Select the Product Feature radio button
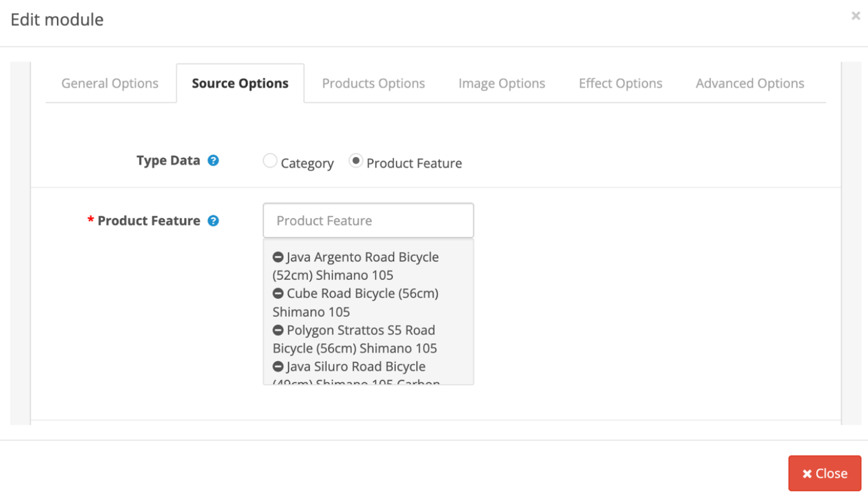This screenshot has height=494, width=868. click(x=356, y=161)
